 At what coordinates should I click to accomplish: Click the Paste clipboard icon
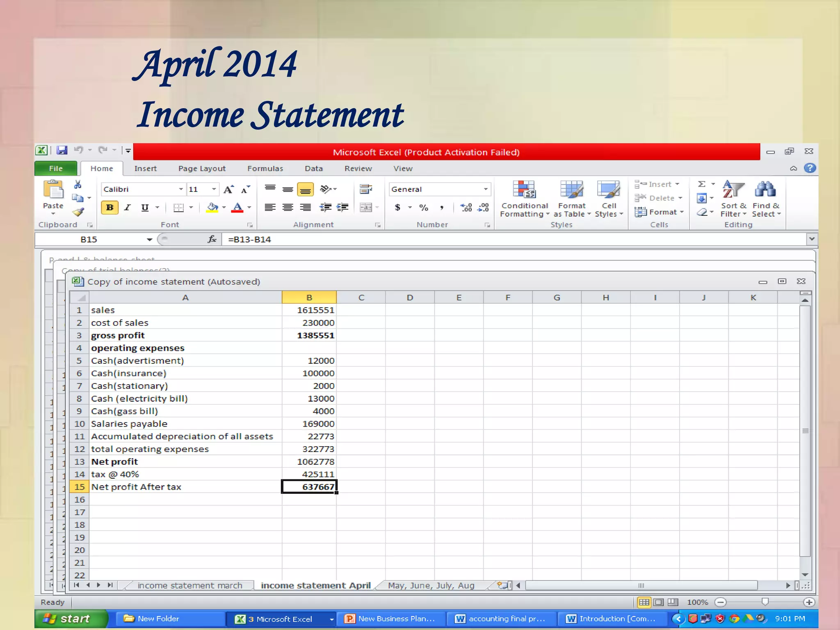pyautogui.click(x=53, y=189)
